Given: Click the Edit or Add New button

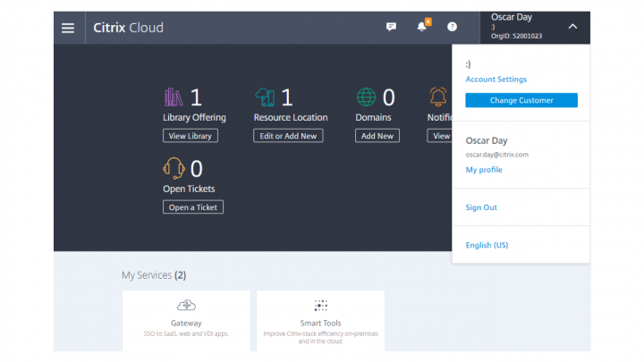Looking at the screenshot, I should [288, 136].
